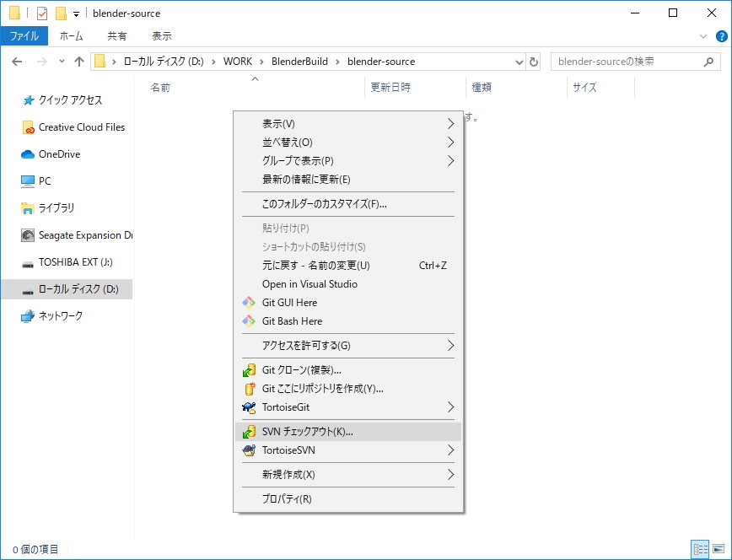Open プロパティ(R) from context menu
The width and height of the screenshot is (732, 560).
[347, 498]
